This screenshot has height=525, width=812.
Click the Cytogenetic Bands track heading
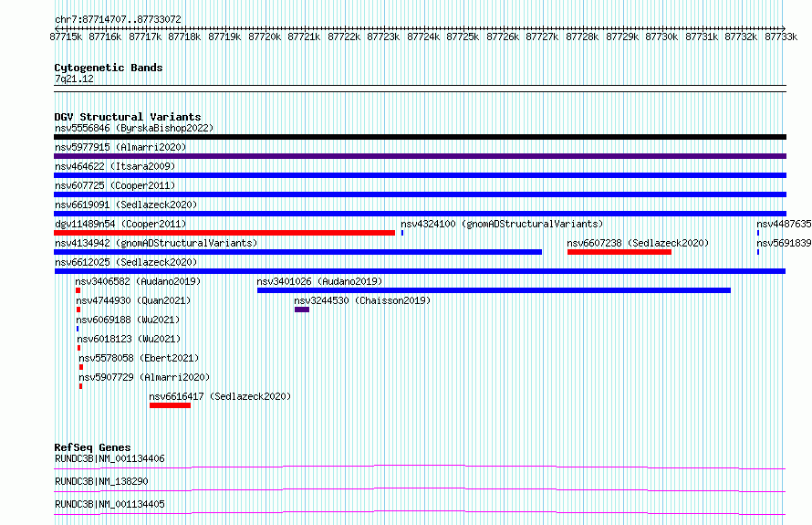pos(109,68)
